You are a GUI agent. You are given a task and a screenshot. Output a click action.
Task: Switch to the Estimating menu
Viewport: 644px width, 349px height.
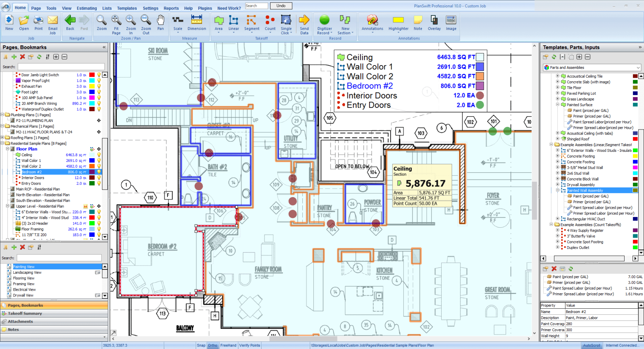click(86, 8)
